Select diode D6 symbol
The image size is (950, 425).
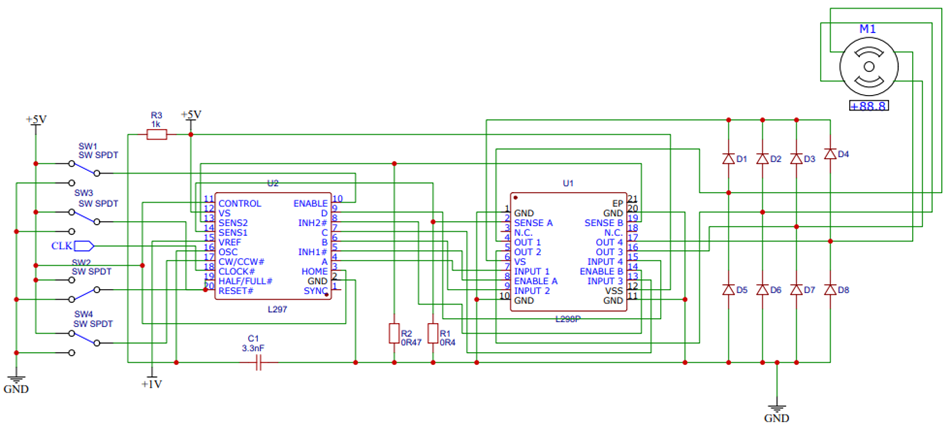(x=762, y=290)
